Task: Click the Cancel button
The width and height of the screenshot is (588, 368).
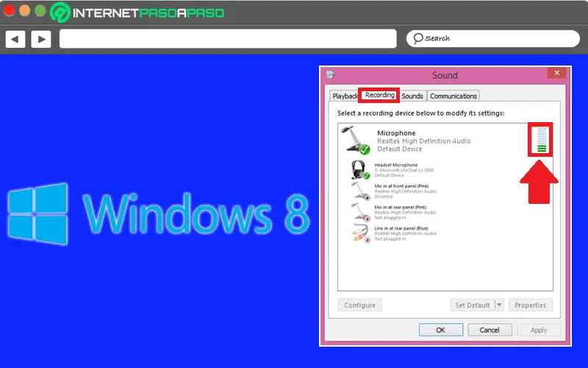Action: (x=490, y=330)
